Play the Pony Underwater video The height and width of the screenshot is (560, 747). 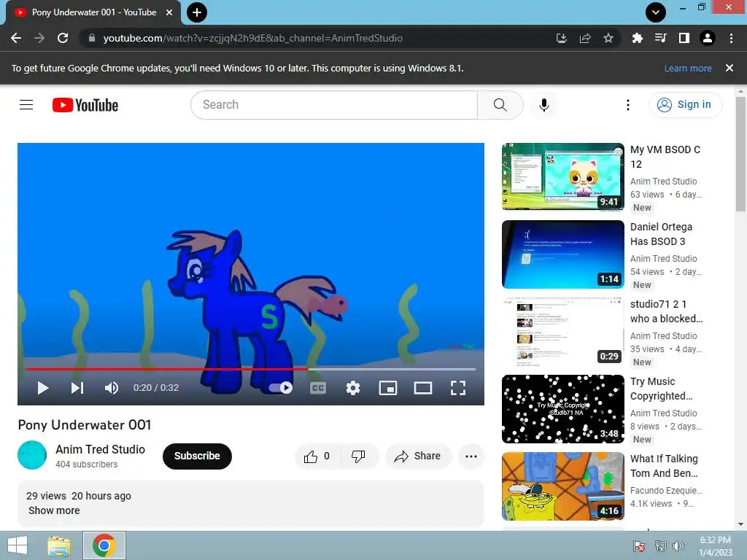[x=43, y=388]
